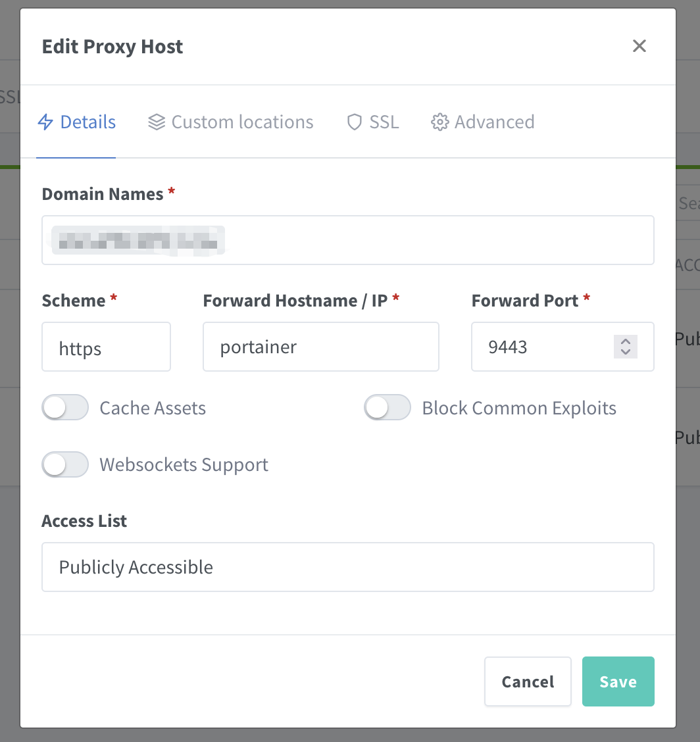Click the gear icon beside Advanced
This screenshot has width=700, height=742.
pyautogui.click(x=439, y=122)
